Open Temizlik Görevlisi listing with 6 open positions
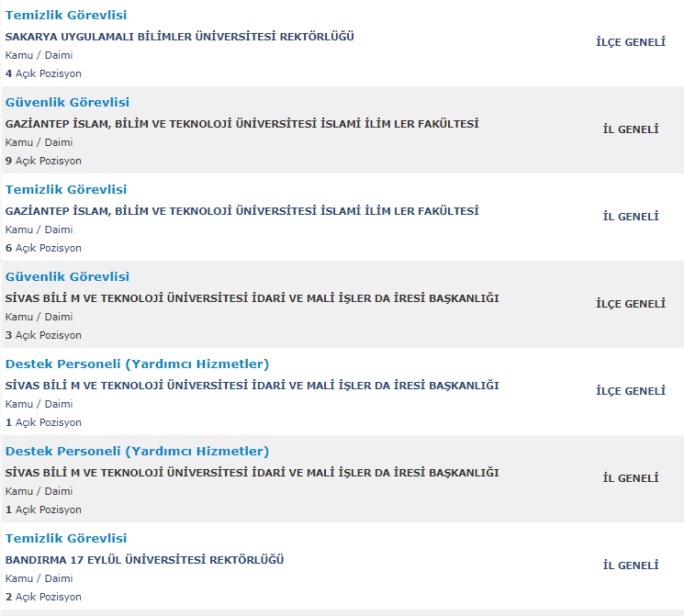Screen dimensions: 684x616 tap(66, 190)
